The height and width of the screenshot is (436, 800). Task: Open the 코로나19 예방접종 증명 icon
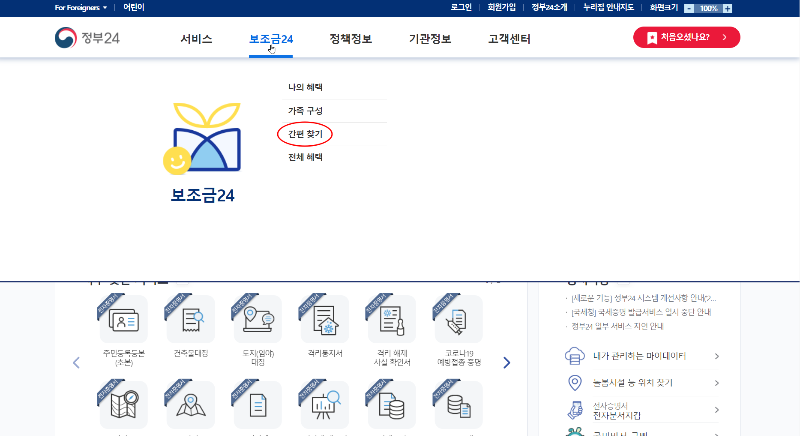(x=459, y=319)
